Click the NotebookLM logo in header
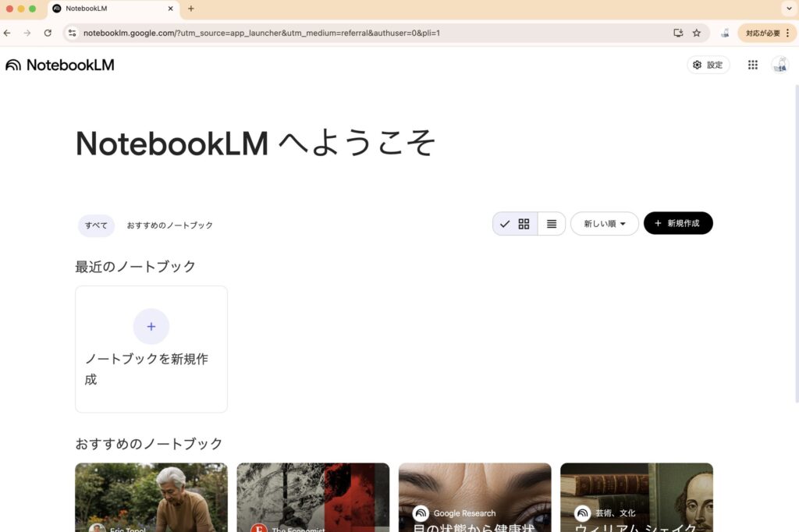799x532 pixels. 60,65
